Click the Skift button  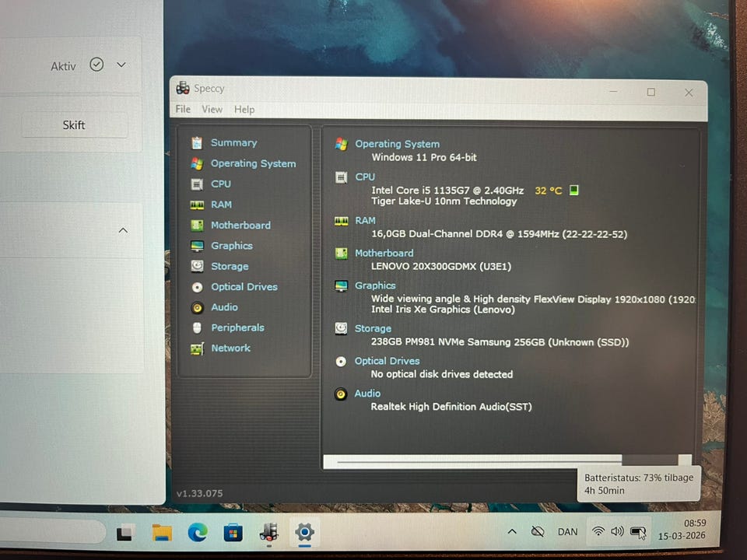coord(74,125)
